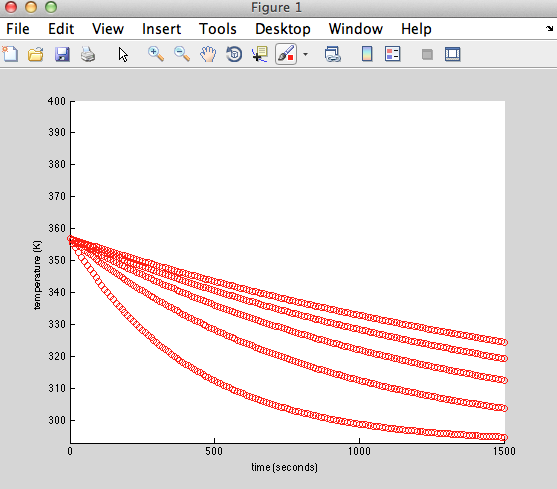
Task: Click the '1500' x-axis tick label
Action: [x=504, y=451]
